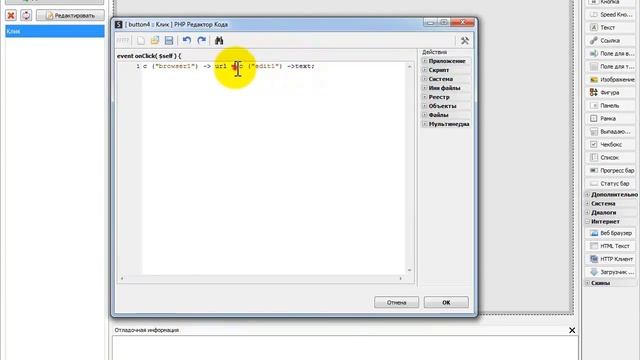The width and height of the screenshot is (640, 360).
Task: Expand Объекты actions group
Action: tap(425, 106)
